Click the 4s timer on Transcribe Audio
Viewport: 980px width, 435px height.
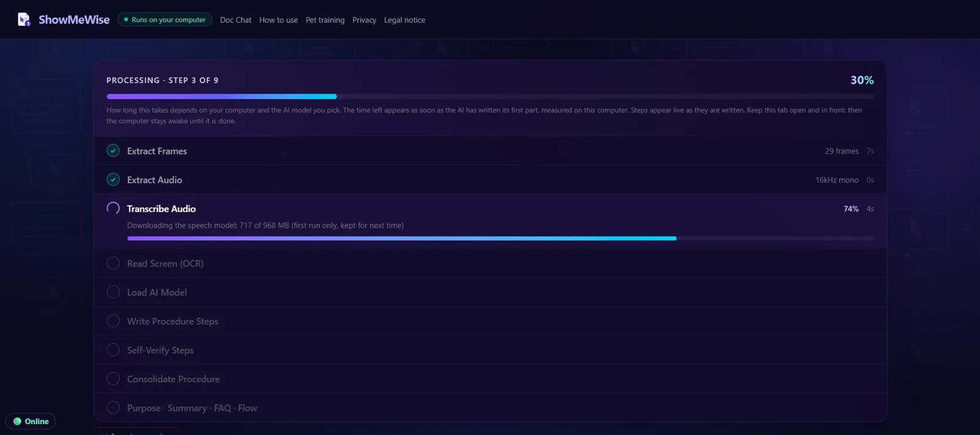pyautogui.click(x=870, y=209)
